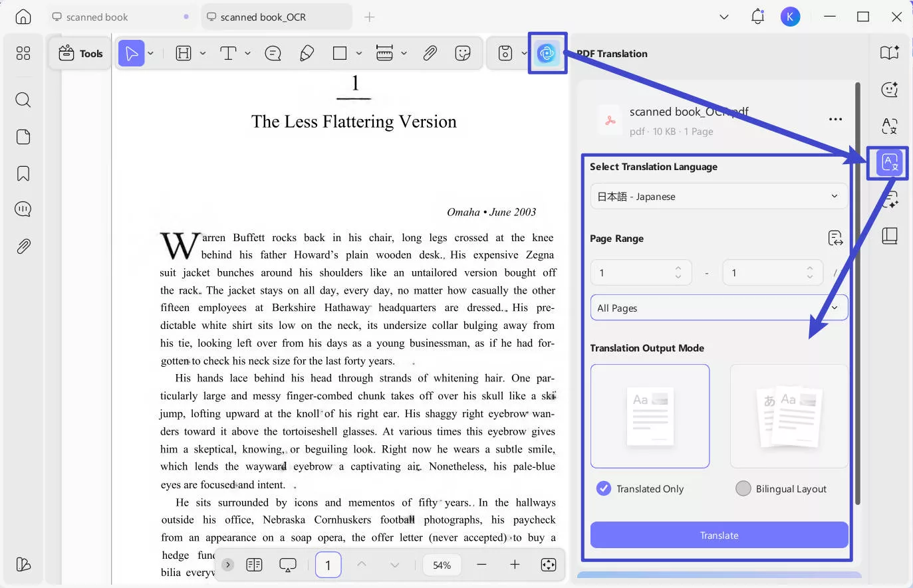Viewport: 913px width, 588px height.
Task: Switch to two-page reading view icon
Action: [254, 565]
